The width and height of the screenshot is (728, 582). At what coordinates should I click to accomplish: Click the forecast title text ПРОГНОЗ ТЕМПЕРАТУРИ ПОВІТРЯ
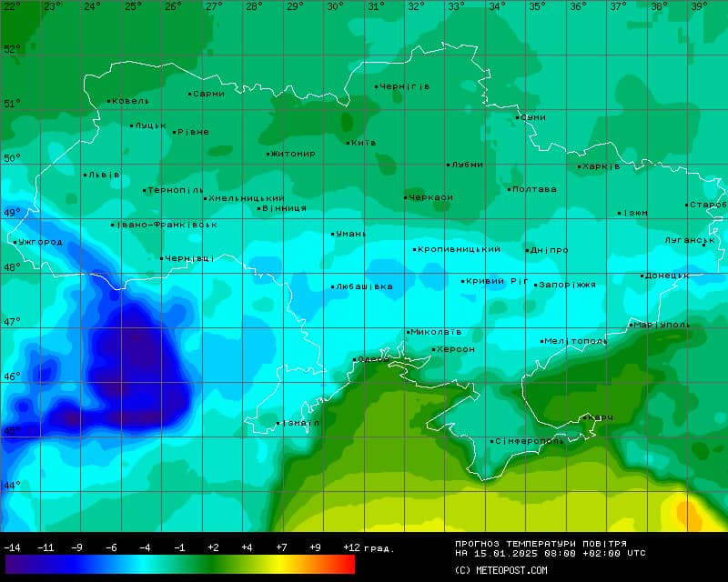tap(541, 543)
